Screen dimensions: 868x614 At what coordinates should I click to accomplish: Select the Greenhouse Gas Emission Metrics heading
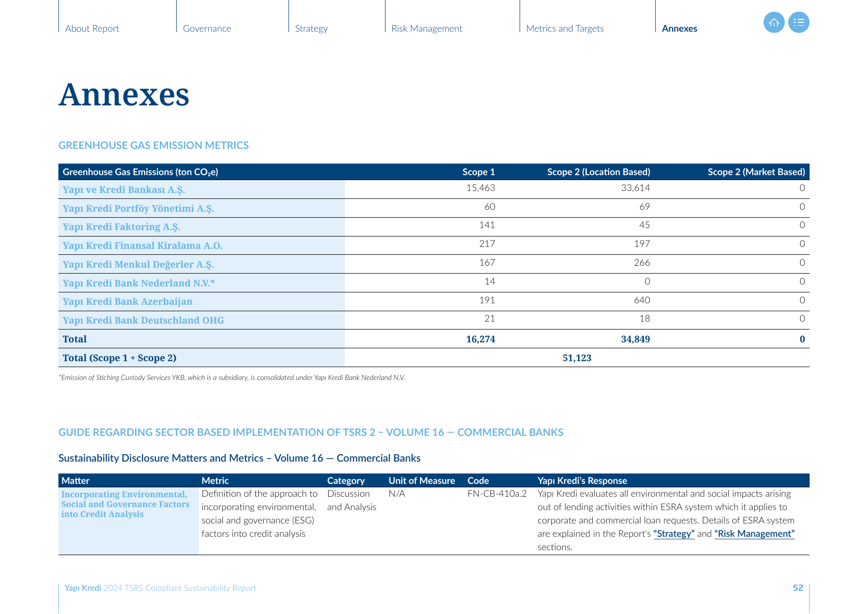point(153,145)
